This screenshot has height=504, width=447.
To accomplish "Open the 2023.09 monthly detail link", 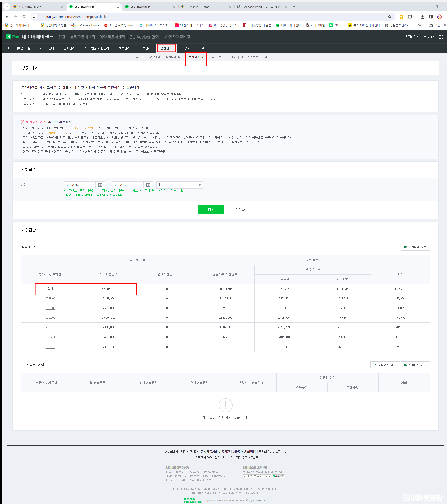I will [50, 318].
